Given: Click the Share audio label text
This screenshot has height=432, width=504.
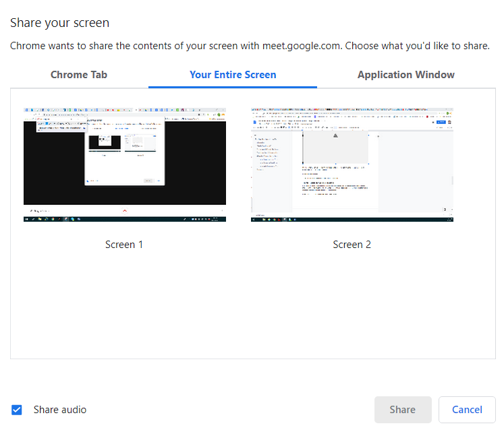Looking at the screenshot, I should point(60,410).
